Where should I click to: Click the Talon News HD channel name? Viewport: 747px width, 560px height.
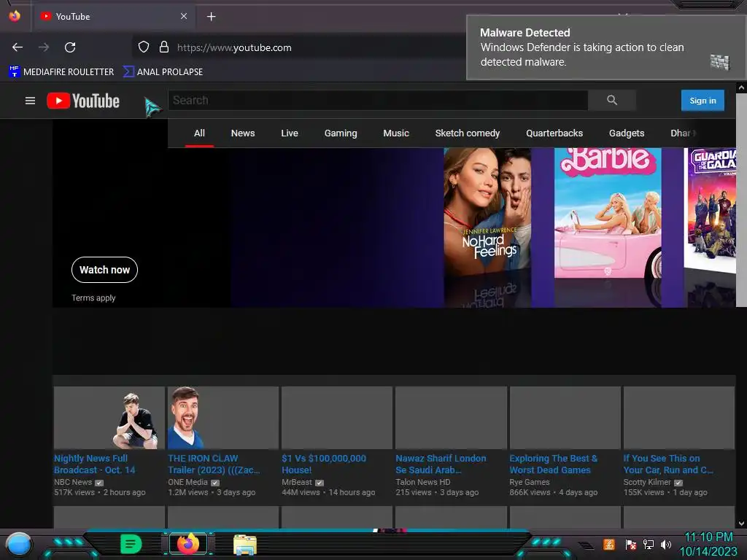pyautogui.click(x=422, y=483)
